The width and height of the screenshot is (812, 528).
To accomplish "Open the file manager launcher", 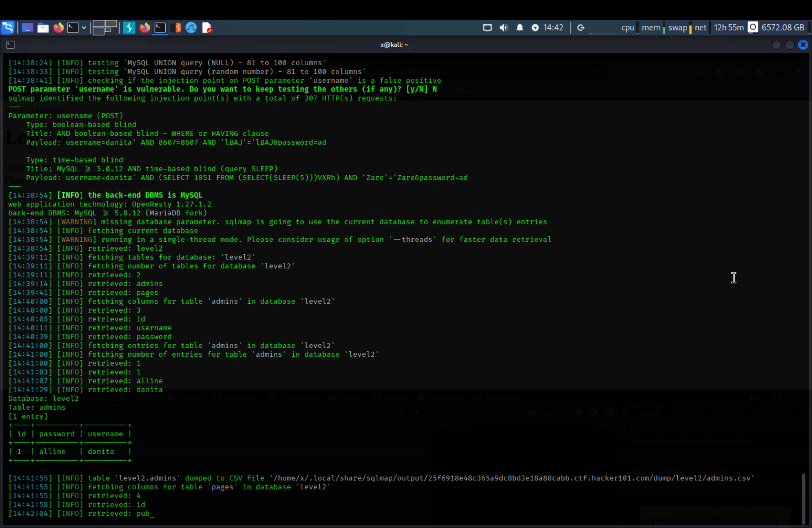I will pyautogui.click(x=43, y=28).
